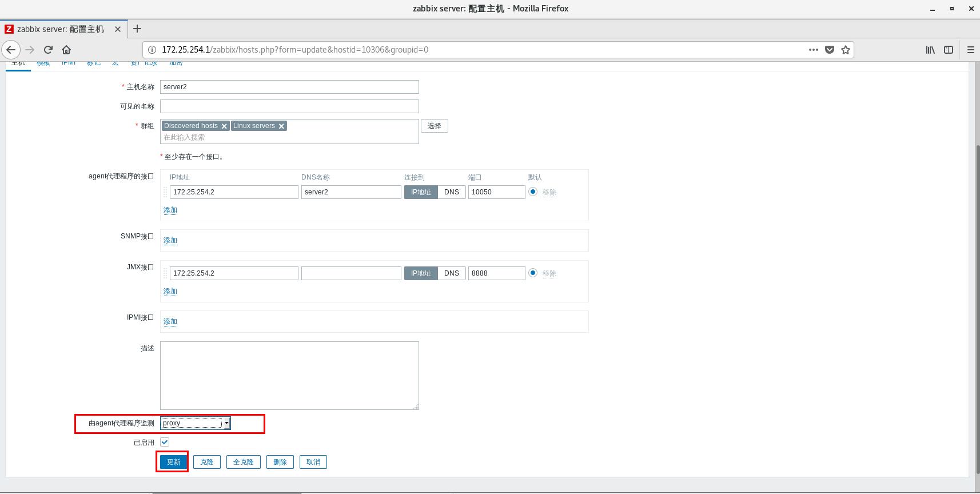Set JMX interface to connect by DNS
This screenshot has width=980, height=494.
coord(452,273)
